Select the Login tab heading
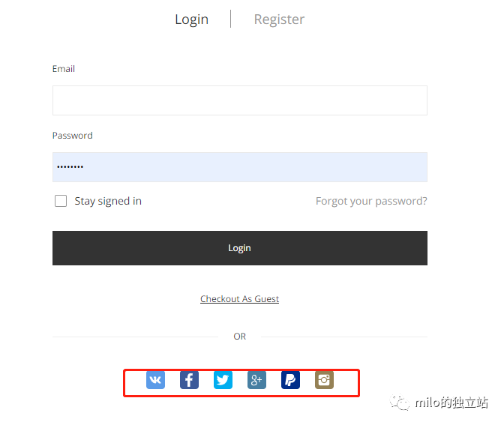Screen dimensions: 504x425 coord(191,19)
